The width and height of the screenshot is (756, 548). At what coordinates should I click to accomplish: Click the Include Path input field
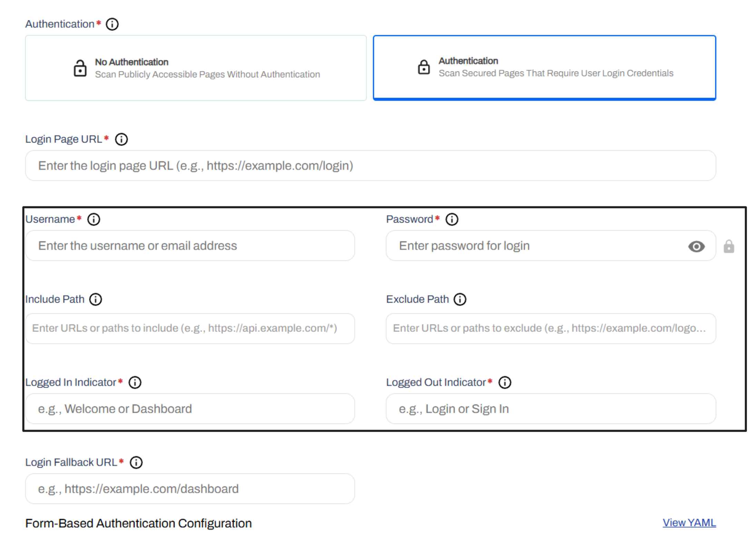(x=190, y=329)
